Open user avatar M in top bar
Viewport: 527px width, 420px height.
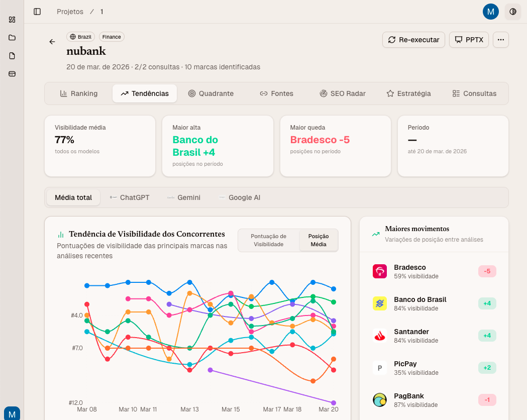[x=490, y=12]
